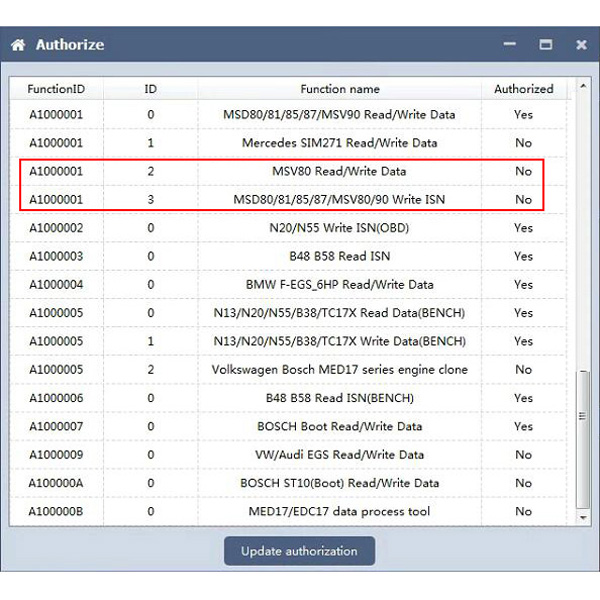Image resolution: width=600 pixels, height=600 pixels.
Task: Click the ID column header
Action: [x=150, y=89]
